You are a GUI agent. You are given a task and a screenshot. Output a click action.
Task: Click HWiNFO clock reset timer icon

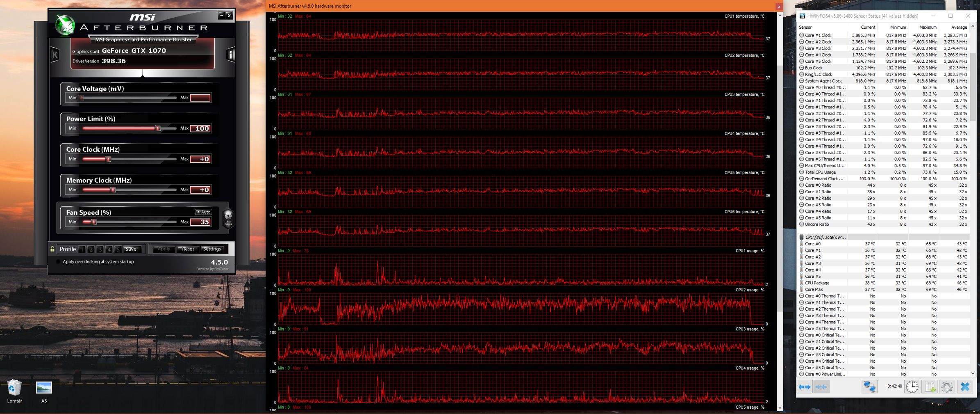[x=912, y=387]
